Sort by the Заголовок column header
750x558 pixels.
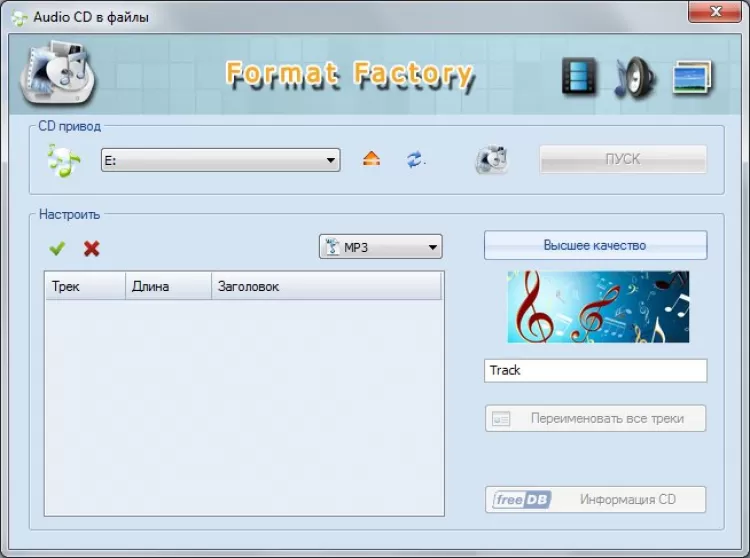point(326,286)
